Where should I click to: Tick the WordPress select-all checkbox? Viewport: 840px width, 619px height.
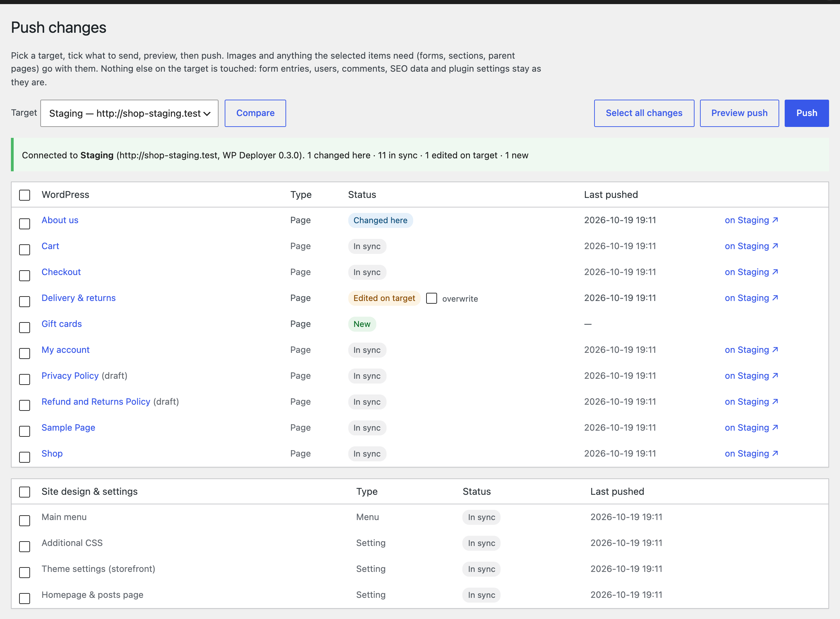coord(25,195)
